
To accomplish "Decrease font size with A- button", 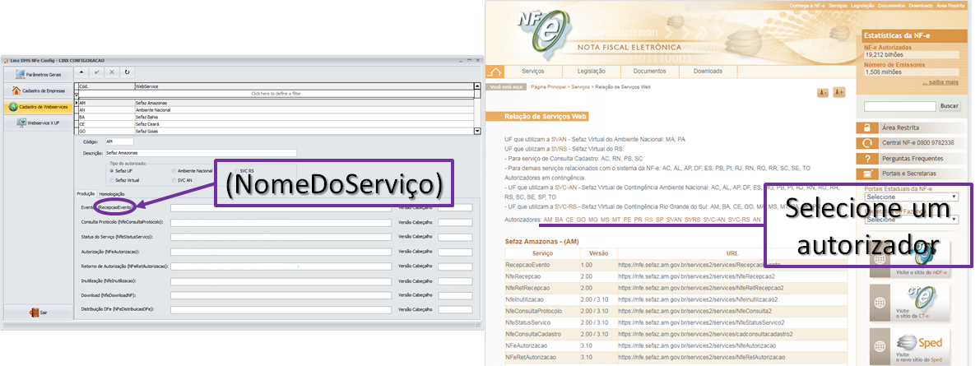I will (x=823, y=92).
